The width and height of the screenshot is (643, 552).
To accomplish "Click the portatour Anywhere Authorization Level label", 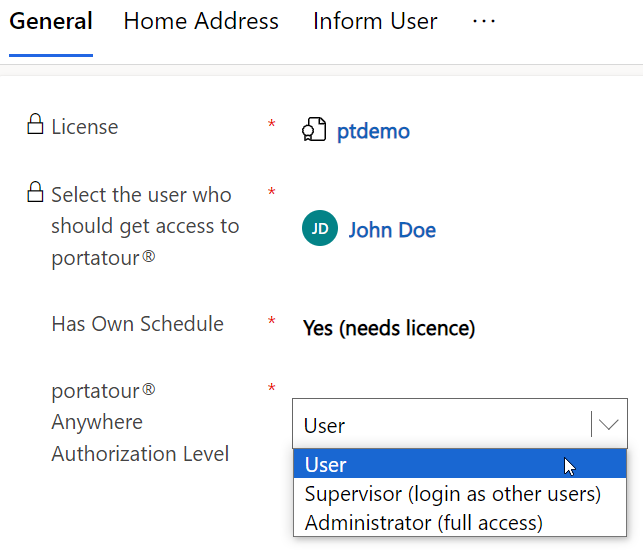I will click(140, 422).
